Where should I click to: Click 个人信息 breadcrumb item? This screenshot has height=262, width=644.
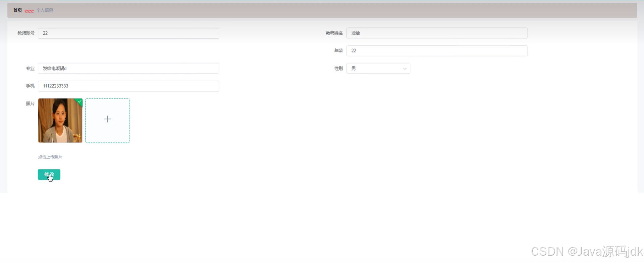click(x=45, y=10)
